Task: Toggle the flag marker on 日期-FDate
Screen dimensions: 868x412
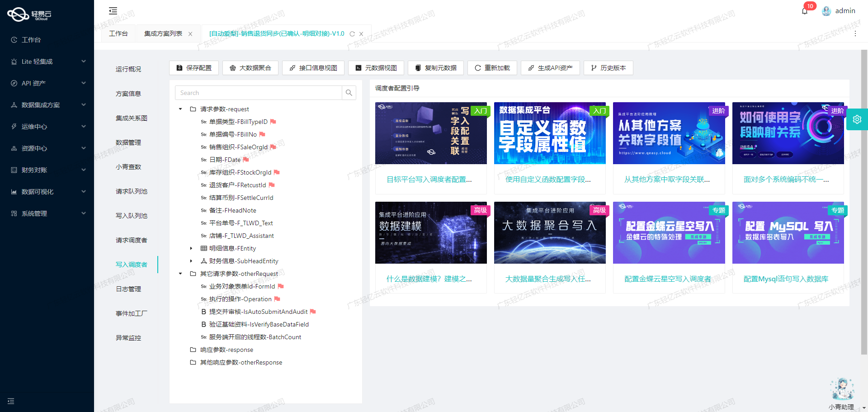Action: point(245,160)
